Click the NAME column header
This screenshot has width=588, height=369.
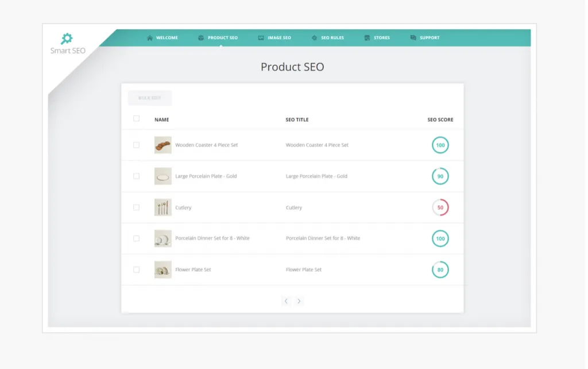(161, 120)
